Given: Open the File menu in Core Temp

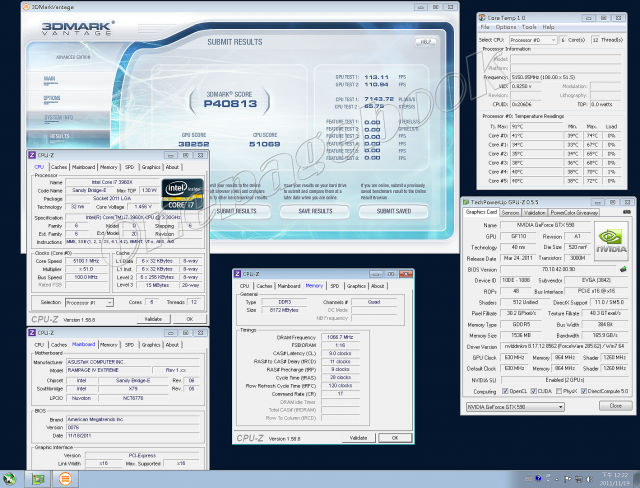Looking at the screenshot, I should [484, 27].
